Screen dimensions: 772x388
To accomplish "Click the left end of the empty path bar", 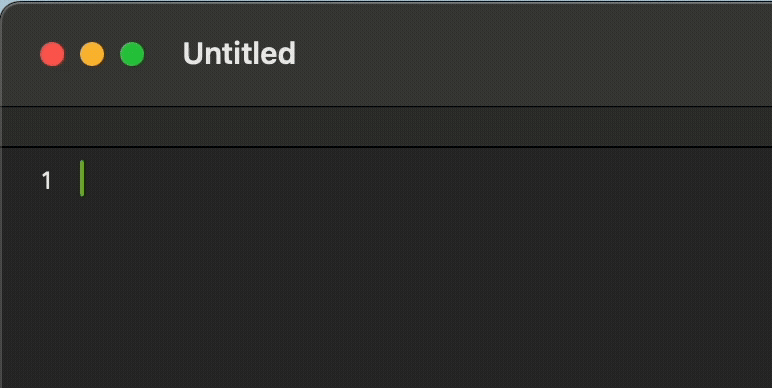I will point(20,127).
